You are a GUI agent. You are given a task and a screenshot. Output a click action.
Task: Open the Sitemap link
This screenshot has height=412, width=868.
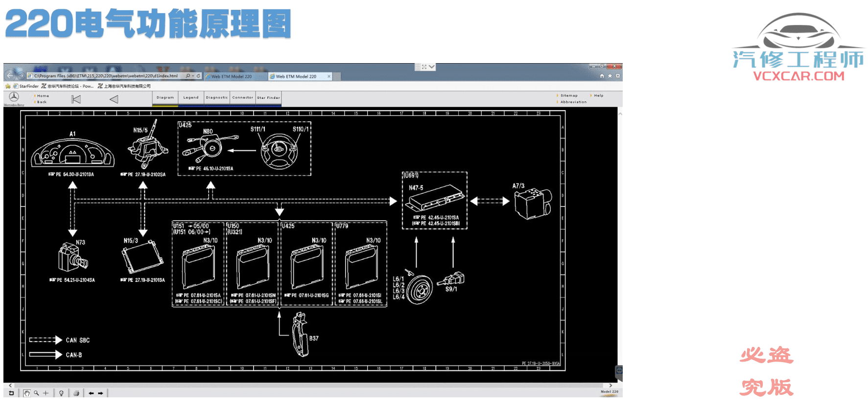(569, 95)
